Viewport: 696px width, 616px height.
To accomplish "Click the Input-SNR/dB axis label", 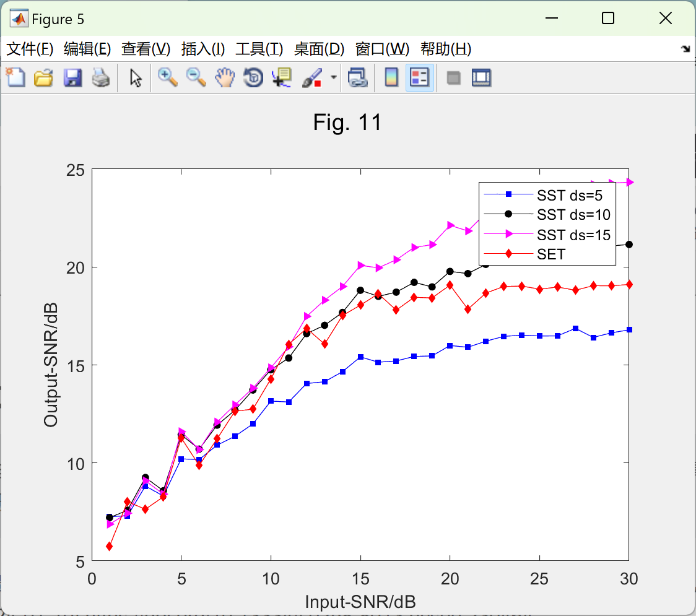I will (360, 602).
